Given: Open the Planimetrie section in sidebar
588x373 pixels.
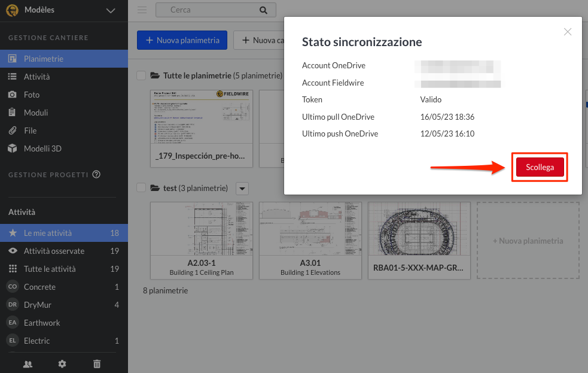Looking at the screenshot, I should coord(43,59).
